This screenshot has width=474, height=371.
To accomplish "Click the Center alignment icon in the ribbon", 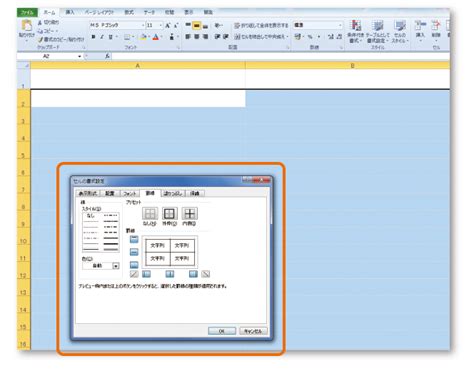I will [197, 37].
